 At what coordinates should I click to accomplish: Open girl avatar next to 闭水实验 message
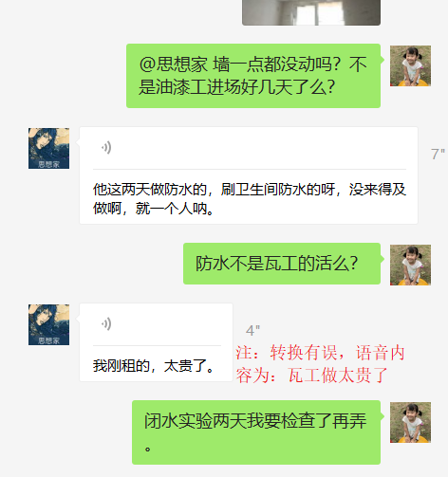[410, 422]
